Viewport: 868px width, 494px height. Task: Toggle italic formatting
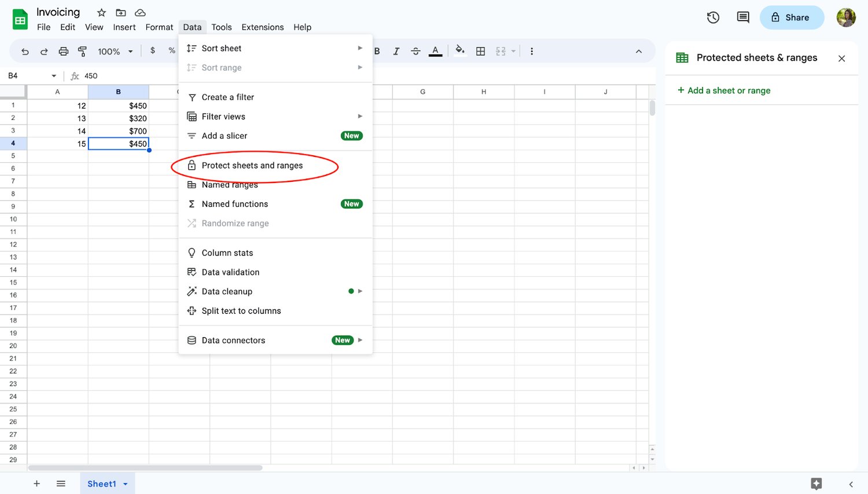[396, 51]
